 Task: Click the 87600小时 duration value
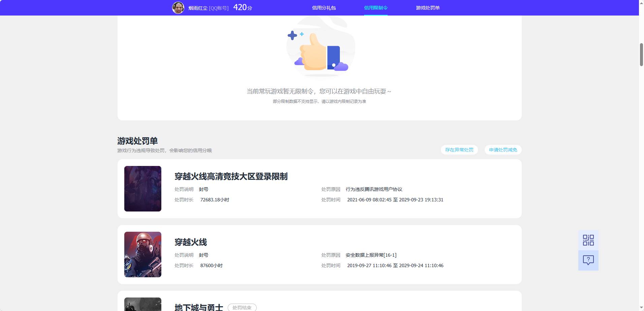point(211,265)
